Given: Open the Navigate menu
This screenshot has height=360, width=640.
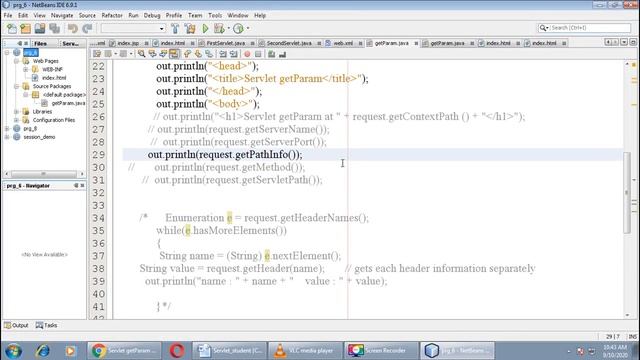Looking at the screenshot, I should click(x=62, y=16).
